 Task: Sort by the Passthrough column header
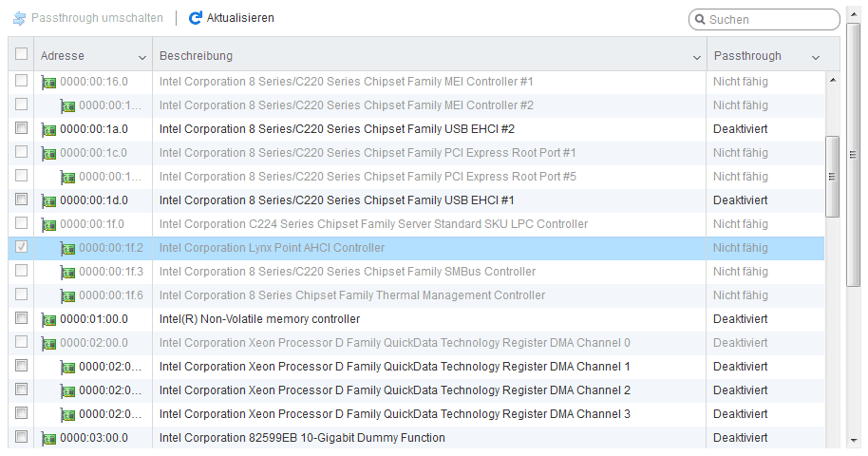[747, 56]
